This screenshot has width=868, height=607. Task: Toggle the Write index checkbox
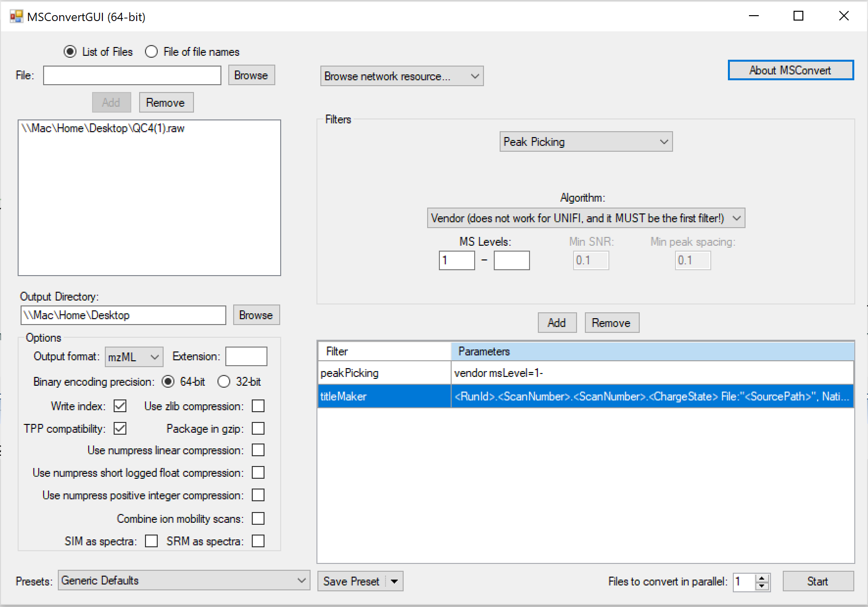pos(120,406)
